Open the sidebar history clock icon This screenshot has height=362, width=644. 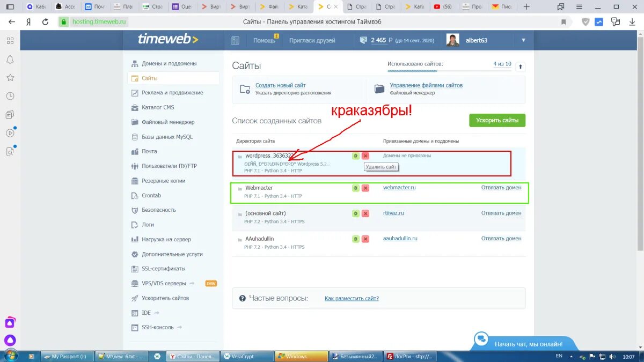click(x=10, y=96)
